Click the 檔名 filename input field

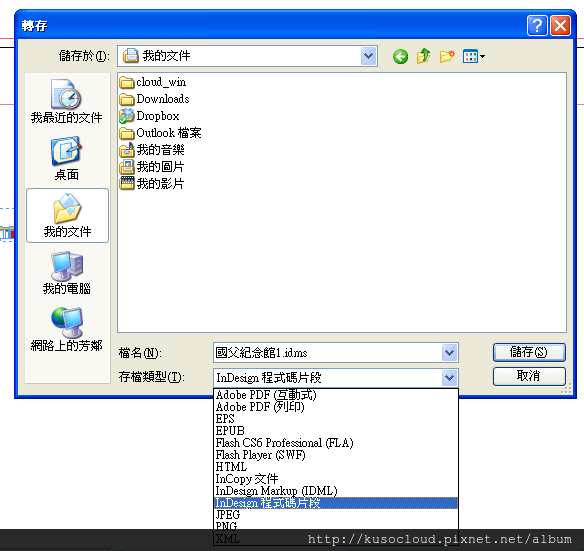pyautogui.click(x=328, y=352)
